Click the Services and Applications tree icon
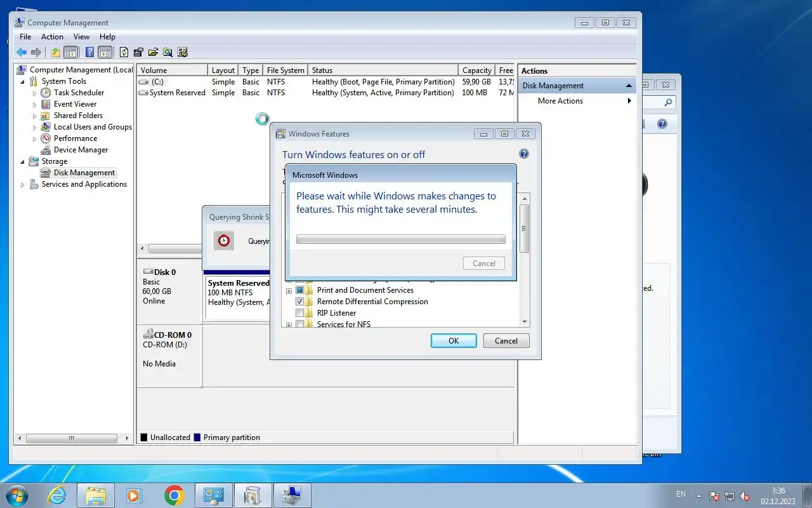The image size is (812, 508). coord(34,184)
